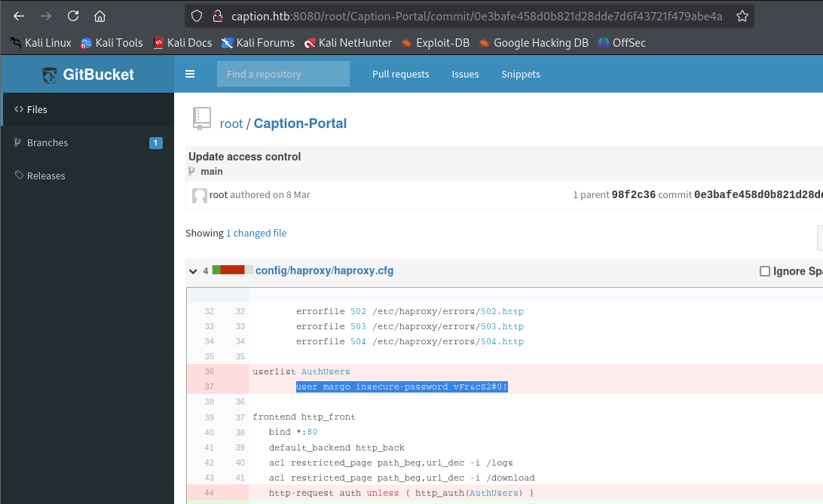
Task: Click the browser back arrow
Action: [x=19, y=16]
